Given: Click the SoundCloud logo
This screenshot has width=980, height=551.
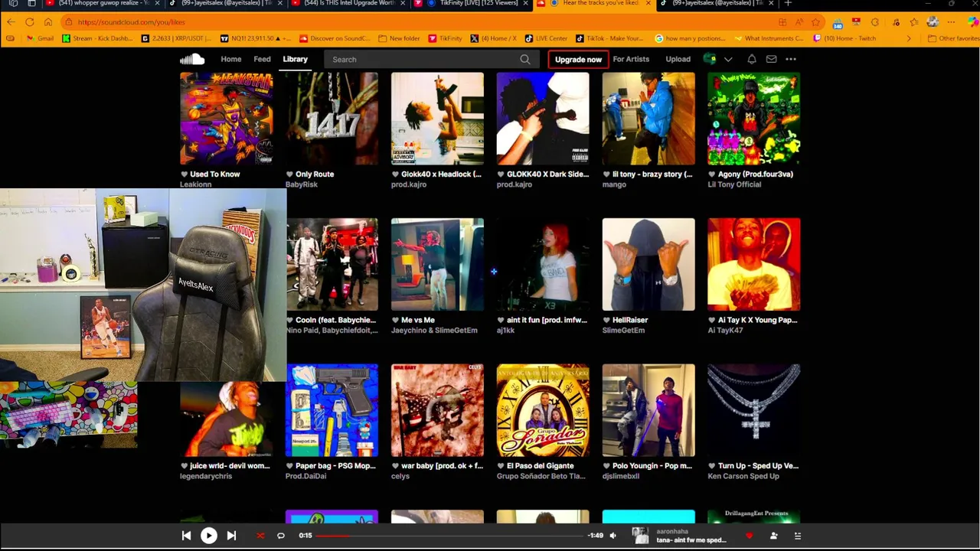Looking at the screenshot, I should (192, 59).
